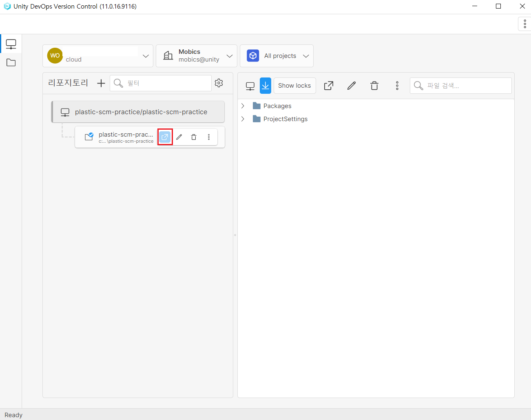Expand the ProjectSettings folder
This screenshot has height=420, width=531.
[x=243, y=119]
